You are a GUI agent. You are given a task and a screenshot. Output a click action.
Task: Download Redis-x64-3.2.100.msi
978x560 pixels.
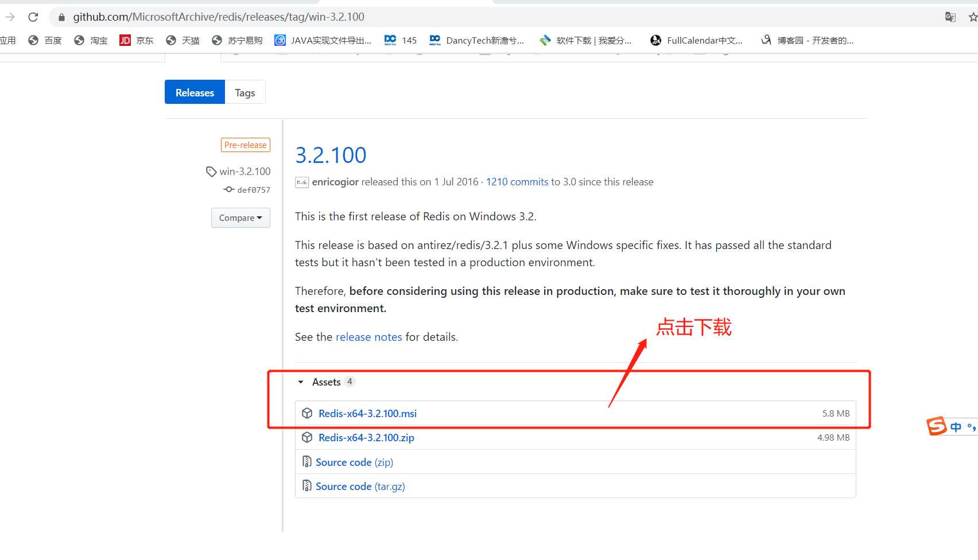367,413
